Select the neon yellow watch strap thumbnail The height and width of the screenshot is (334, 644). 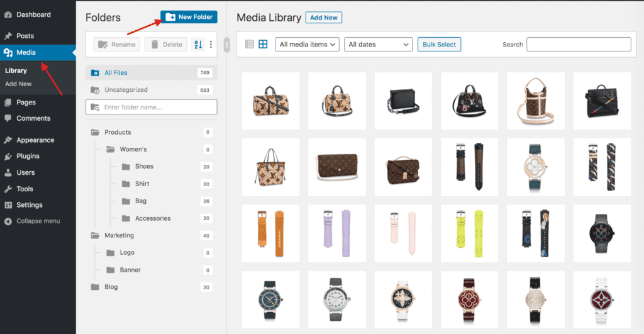[469, 233]
